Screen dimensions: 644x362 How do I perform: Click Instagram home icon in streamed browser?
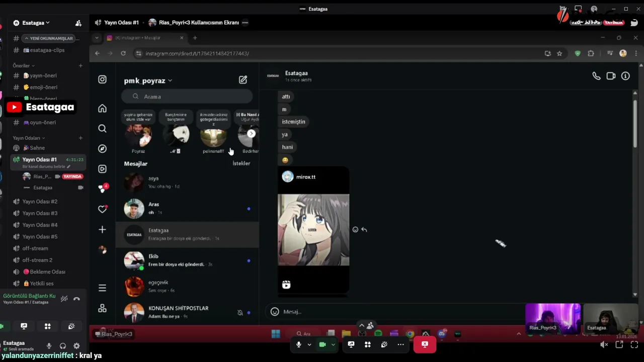pyautogui.click(x=102, y=108)
